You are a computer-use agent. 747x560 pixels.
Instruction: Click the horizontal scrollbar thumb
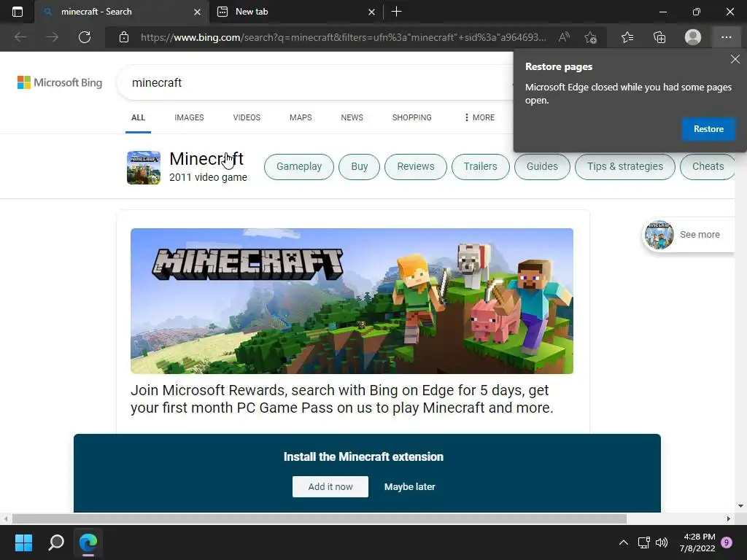pos(320,518)
